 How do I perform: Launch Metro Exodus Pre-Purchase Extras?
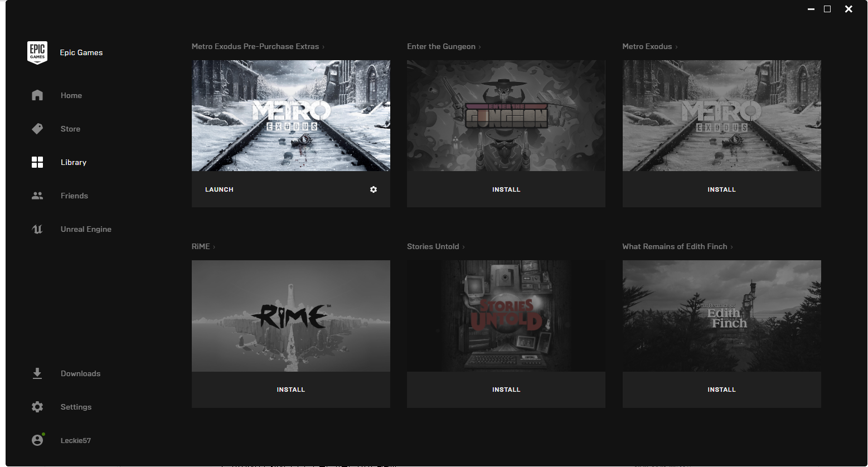[x=219, y=189]
